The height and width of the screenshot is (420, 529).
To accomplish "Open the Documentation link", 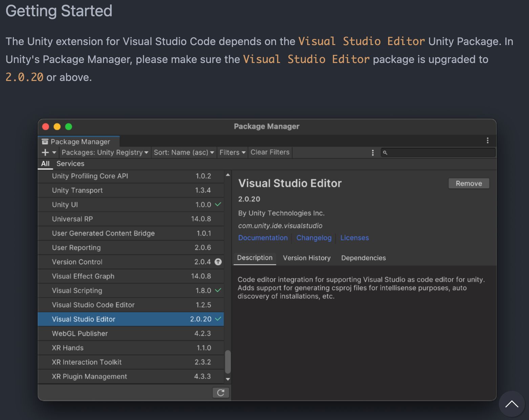I will click(x=263, y=238).
